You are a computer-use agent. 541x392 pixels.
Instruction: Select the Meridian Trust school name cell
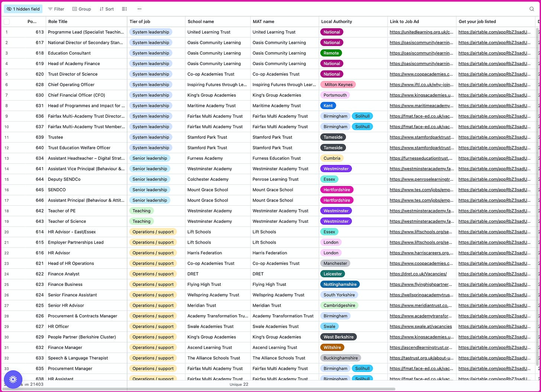coord(218,306)
